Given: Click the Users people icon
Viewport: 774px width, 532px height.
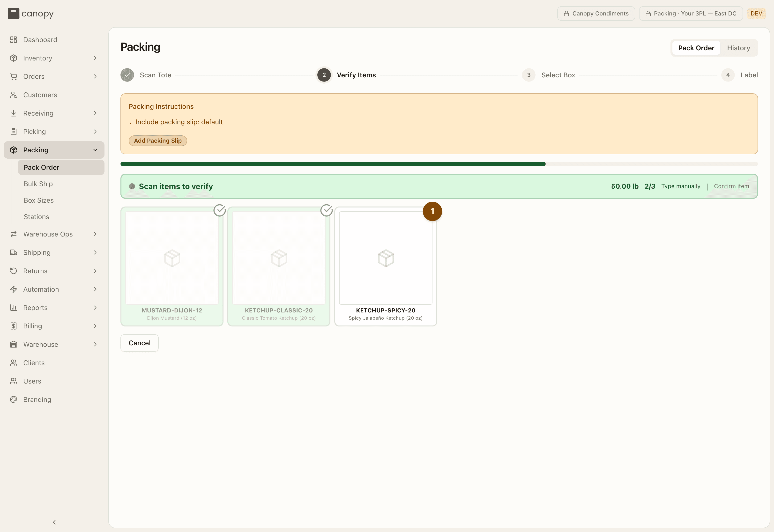Looking at the screenshot, I should (13, 381).
